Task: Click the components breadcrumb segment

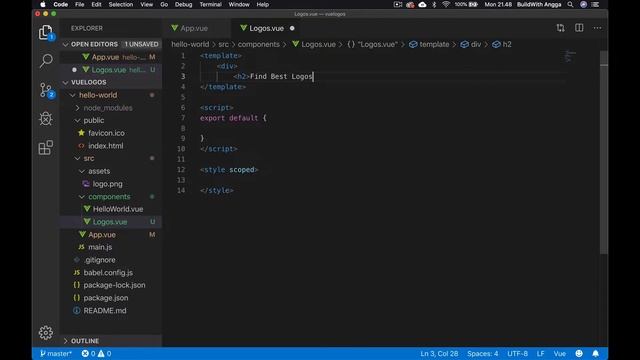Action: pos(259,44)
